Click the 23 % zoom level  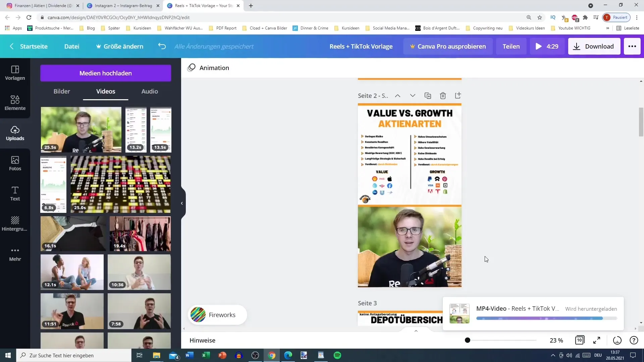coord(556,340)
